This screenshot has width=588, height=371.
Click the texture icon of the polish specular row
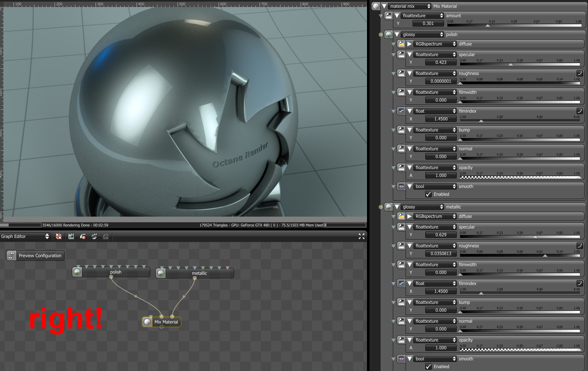(x=401, y=54)
